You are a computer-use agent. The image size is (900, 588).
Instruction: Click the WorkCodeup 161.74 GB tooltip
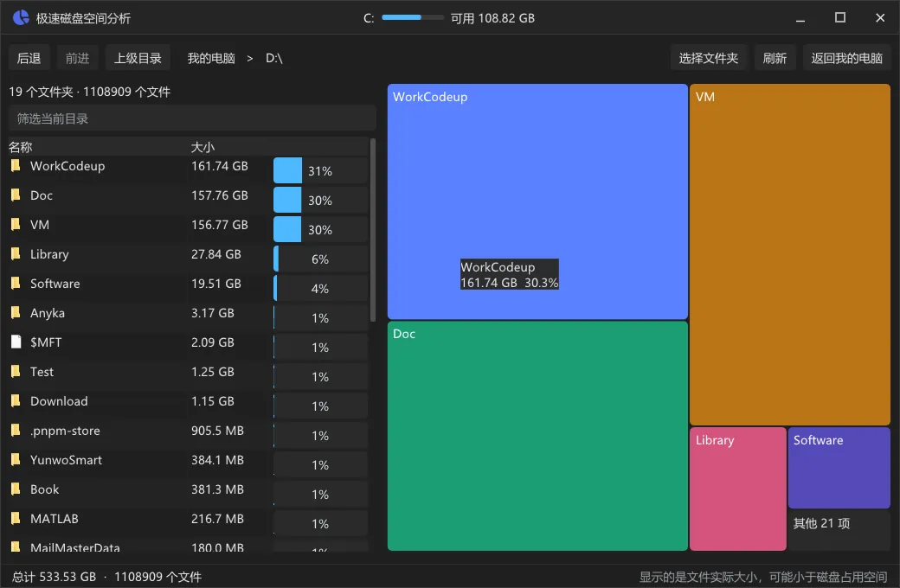pyautogui.click(x=509, y=274)
